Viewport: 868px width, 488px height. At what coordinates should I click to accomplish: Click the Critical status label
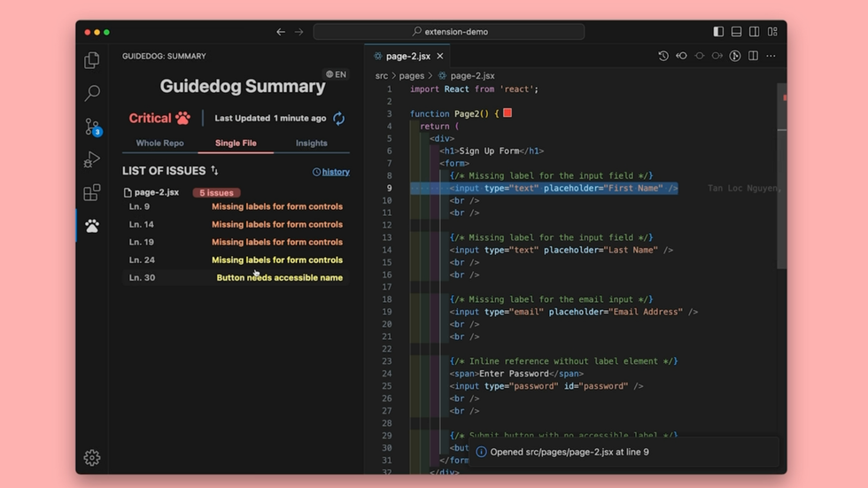(150, 119)
